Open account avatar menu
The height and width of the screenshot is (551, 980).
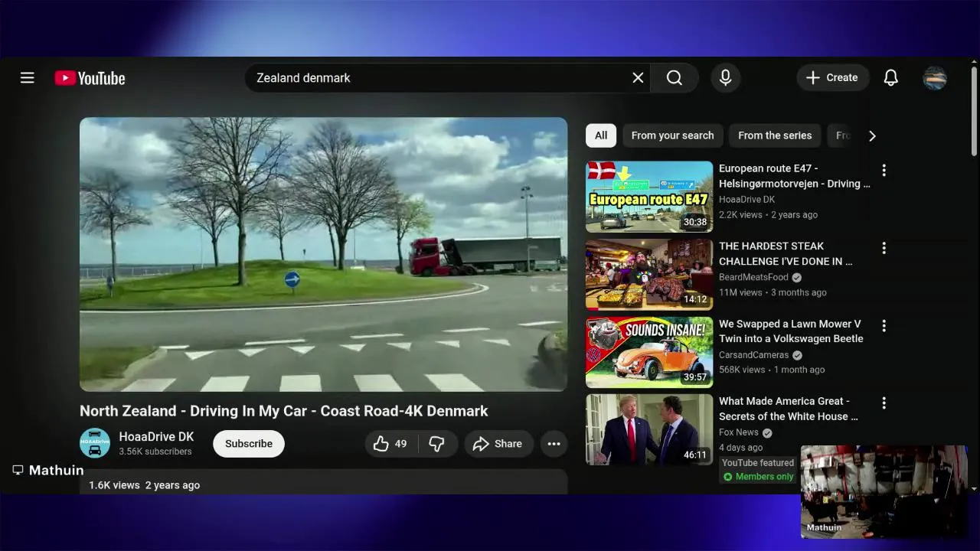point(935,78)
